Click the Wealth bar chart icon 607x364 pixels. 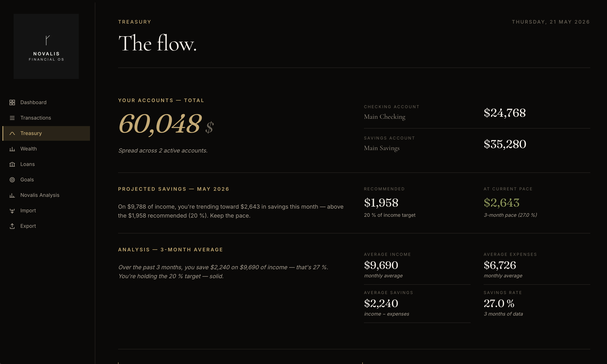point(12,149)
